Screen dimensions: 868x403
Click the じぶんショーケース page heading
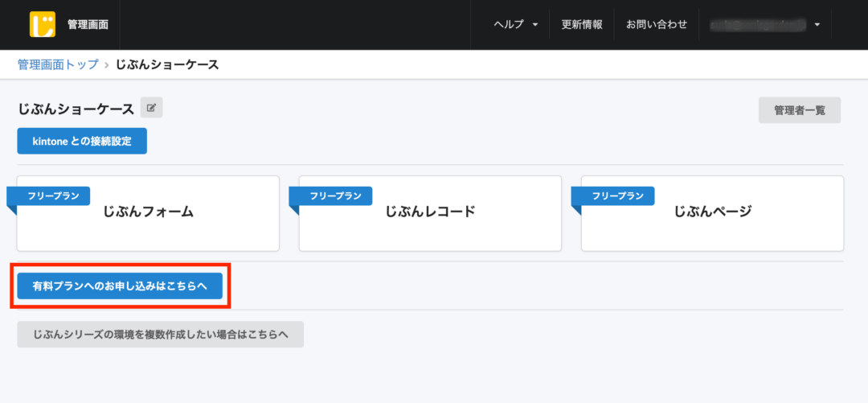point(76,109)
